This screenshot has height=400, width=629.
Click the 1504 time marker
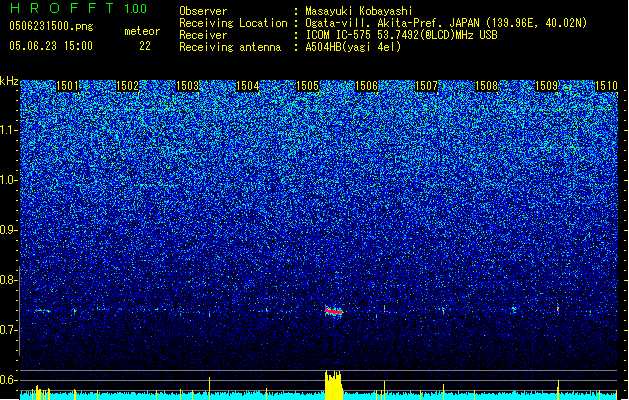pos(248,86)
